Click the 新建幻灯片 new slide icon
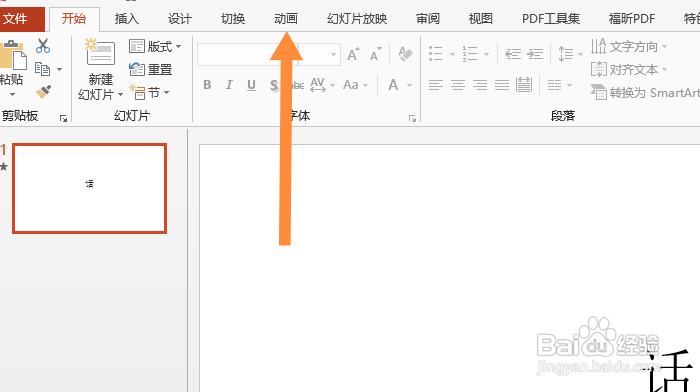 point(100,52)
